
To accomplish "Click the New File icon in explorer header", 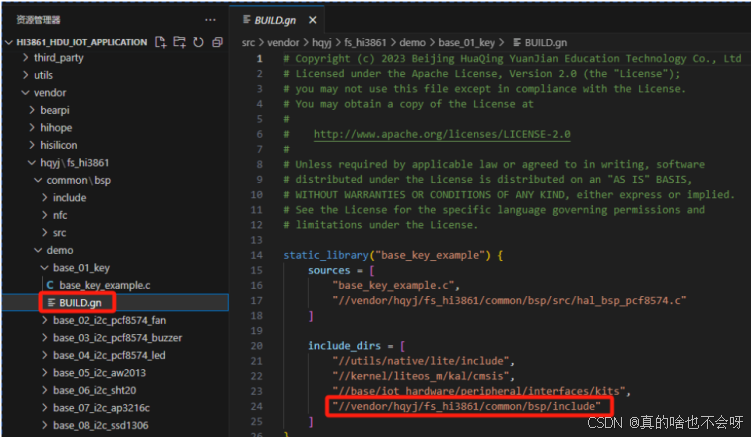I will 161,42.
